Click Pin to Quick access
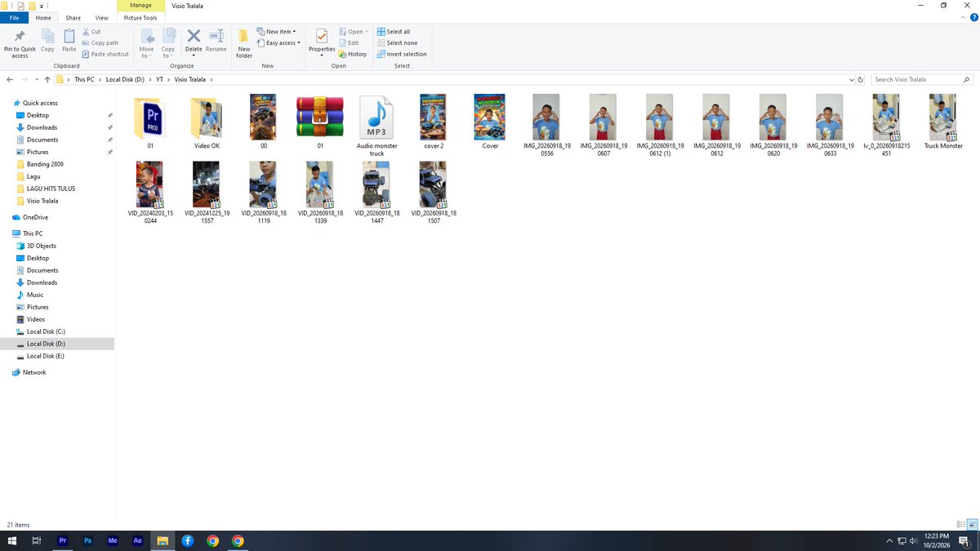The height and width of the screenshot is (551, 980). 20,43
